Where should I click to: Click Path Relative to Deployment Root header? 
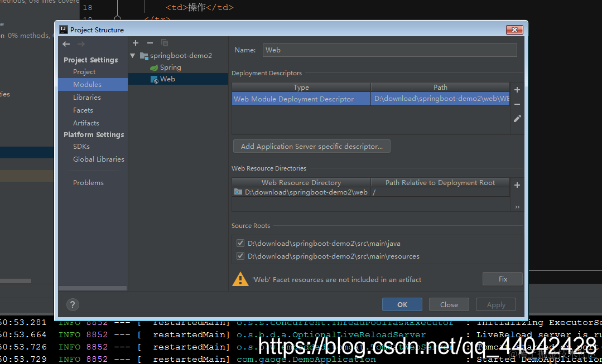[x=440, y=183]
